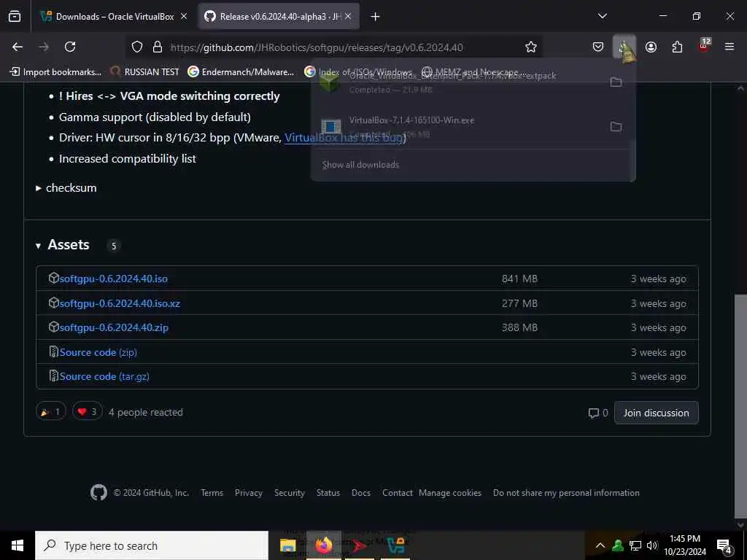Screen dimensions: 747x560
Task: Toggle the Downloads toolbar button
Action: click(624, 47)
